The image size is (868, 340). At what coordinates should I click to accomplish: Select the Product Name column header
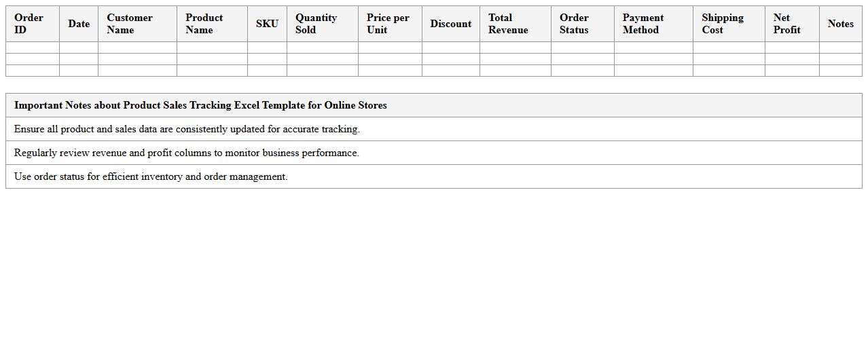tap(212, 24)
